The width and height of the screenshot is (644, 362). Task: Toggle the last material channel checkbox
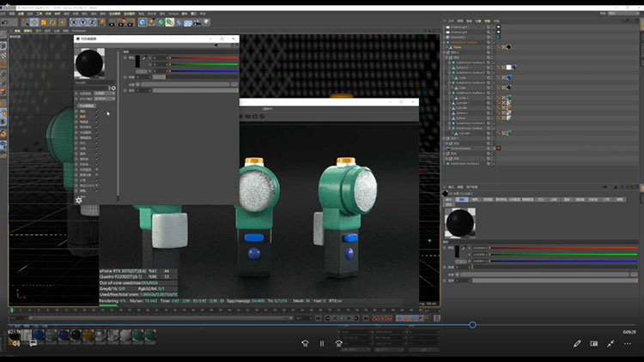[97, 190]
